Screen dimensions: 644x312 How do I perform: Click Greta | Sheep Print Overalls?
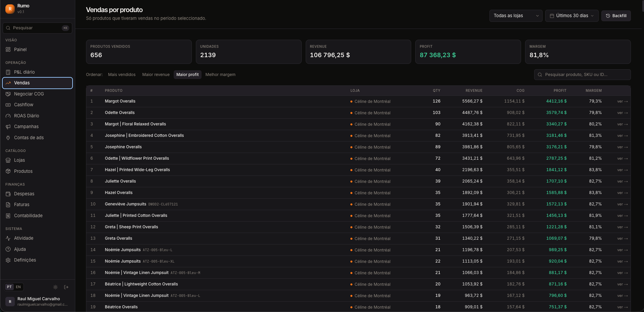tap(131, 227)
